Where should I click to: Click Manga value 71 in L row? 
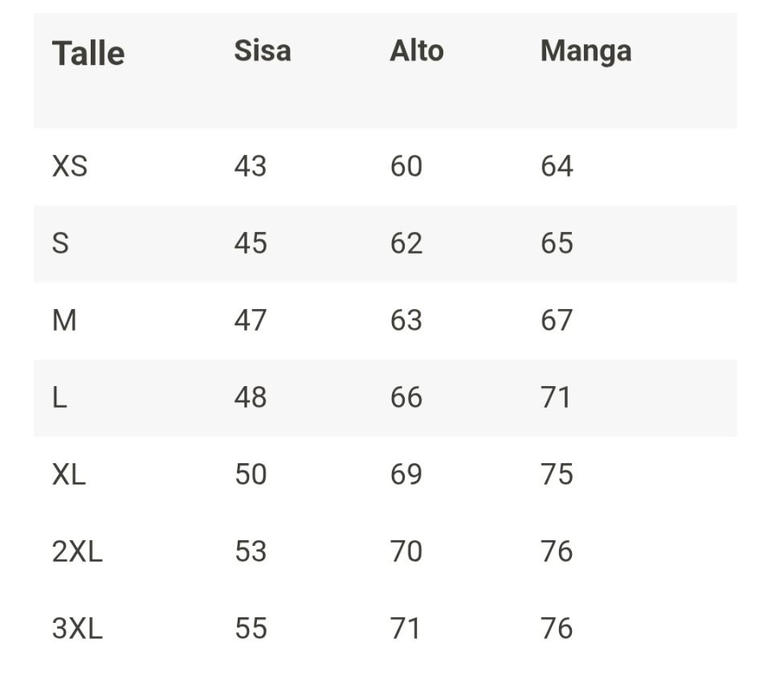(556, 397)
